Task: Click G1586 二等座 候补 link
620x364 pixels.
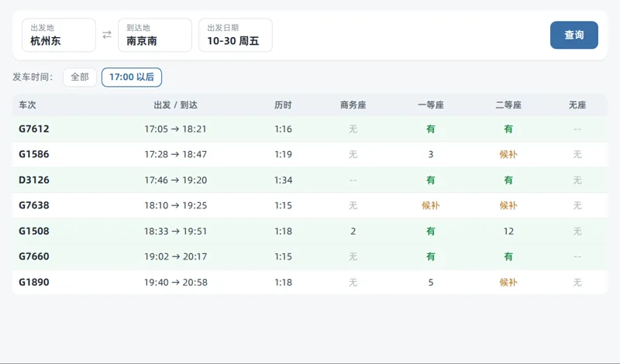Action: point(508,154)
